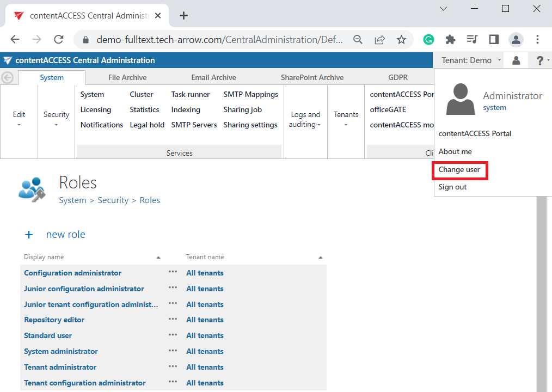Screen dimensions: 552x392
Task: Click Sign out in the profile menu
Action: point(452,187)
